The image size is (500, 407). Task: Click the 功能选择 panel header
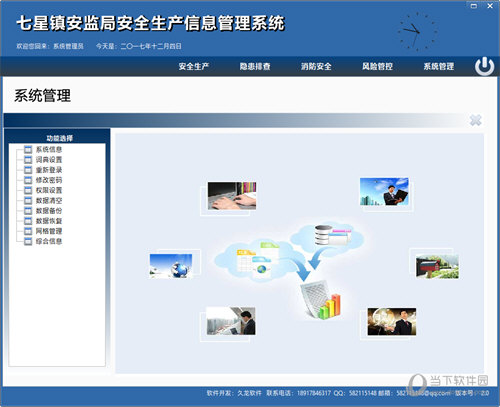[59, 138]
